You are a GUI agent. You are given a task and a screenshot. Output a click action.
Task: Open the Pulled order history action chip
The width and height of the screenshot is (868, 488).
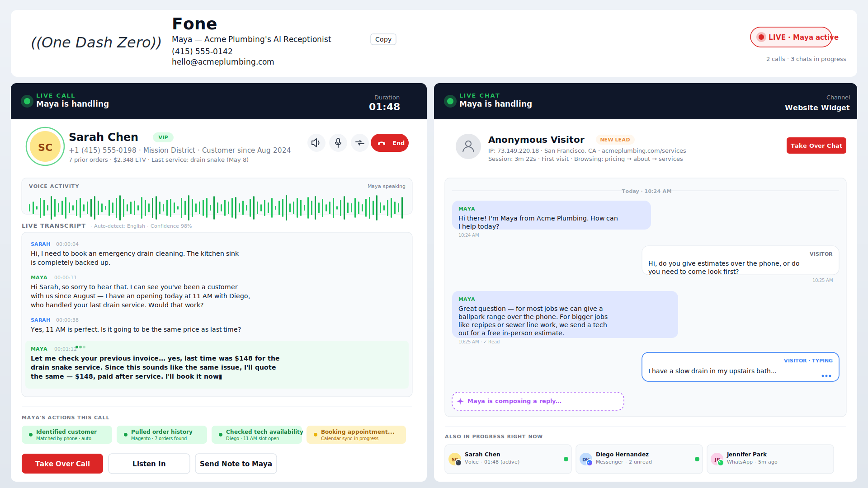[162, 435]
